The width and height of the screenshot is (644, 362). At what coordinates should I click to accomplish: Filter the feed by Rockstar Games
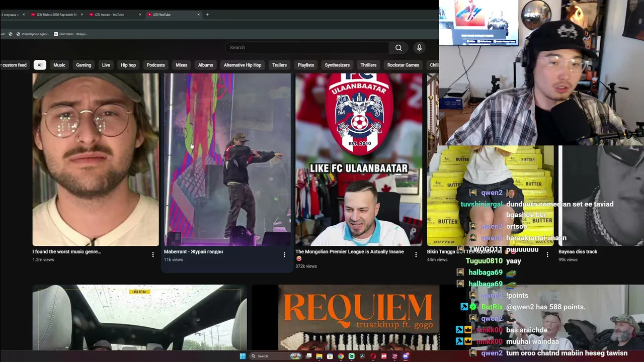(x=403, y=65)
